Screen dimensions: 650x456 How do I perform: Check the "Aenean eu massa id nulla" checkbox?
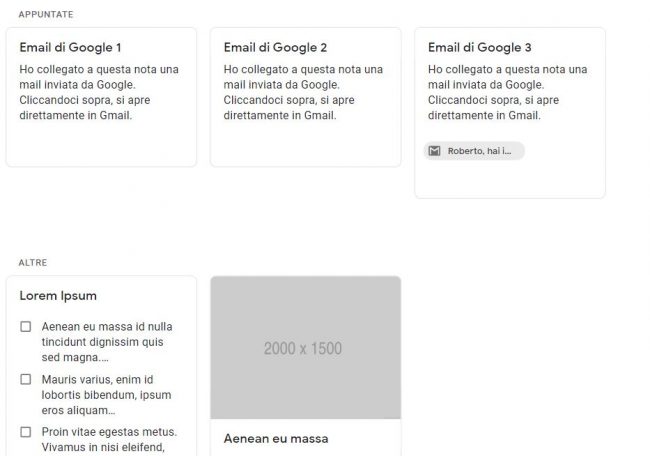click(26, 327)
